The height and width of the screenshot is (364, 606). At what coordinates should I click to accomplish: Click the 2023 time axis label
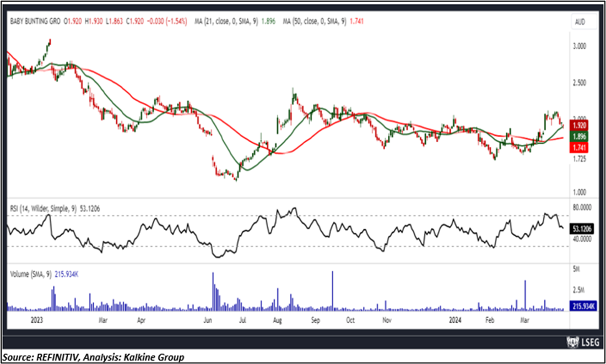37,320
